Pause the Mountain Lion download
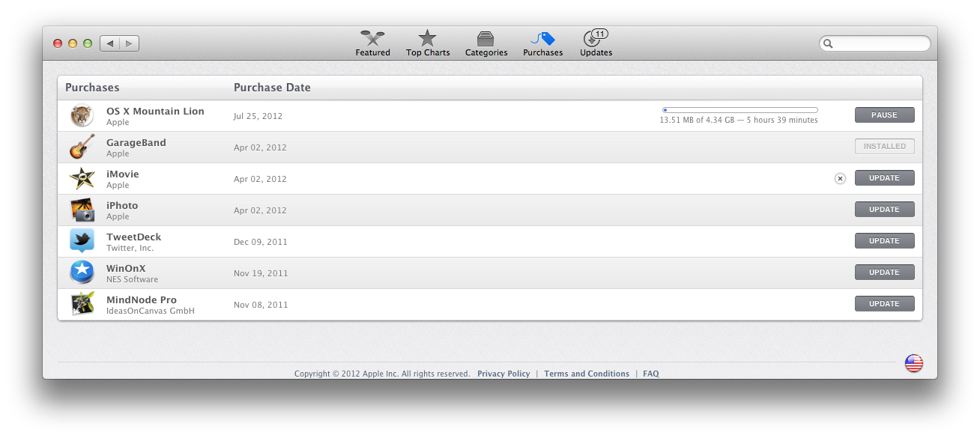Viewport: 980px width, 438px height. (884, 115)
